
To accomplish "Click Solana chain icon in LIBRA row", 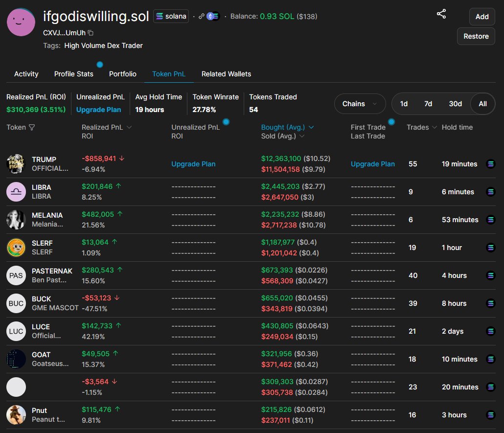I will (x=490, y=192).
